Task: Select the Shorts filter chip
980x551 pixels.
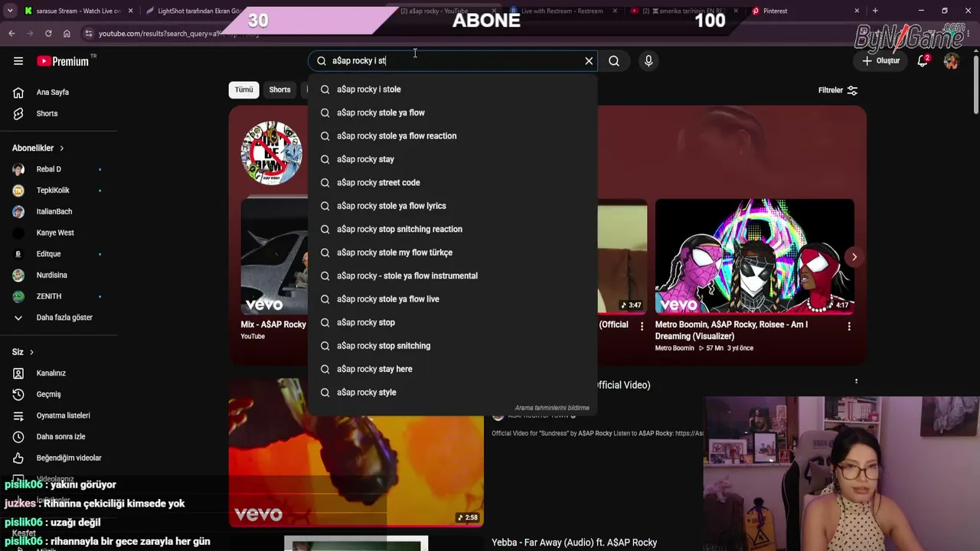Action: click(x=279, y=90)
